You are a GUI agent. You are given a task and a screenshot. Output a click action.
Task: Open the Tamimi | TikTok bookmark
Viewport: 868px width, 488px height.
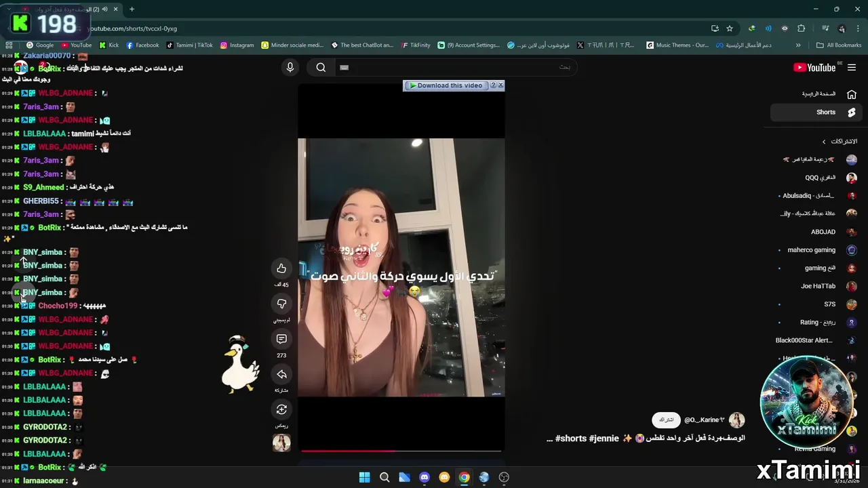point(189,45)
